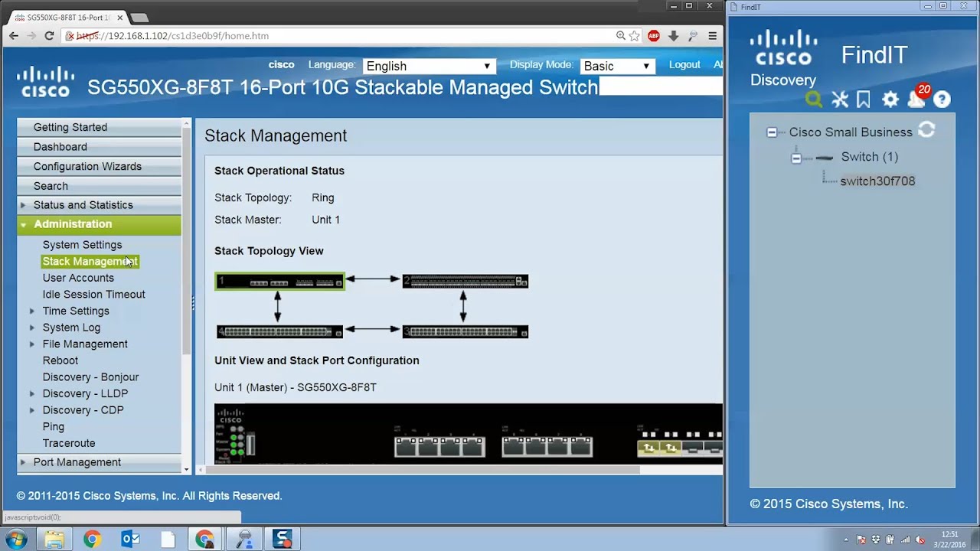Click the FindIT green search magnifier icon

[x=814, y=99]
